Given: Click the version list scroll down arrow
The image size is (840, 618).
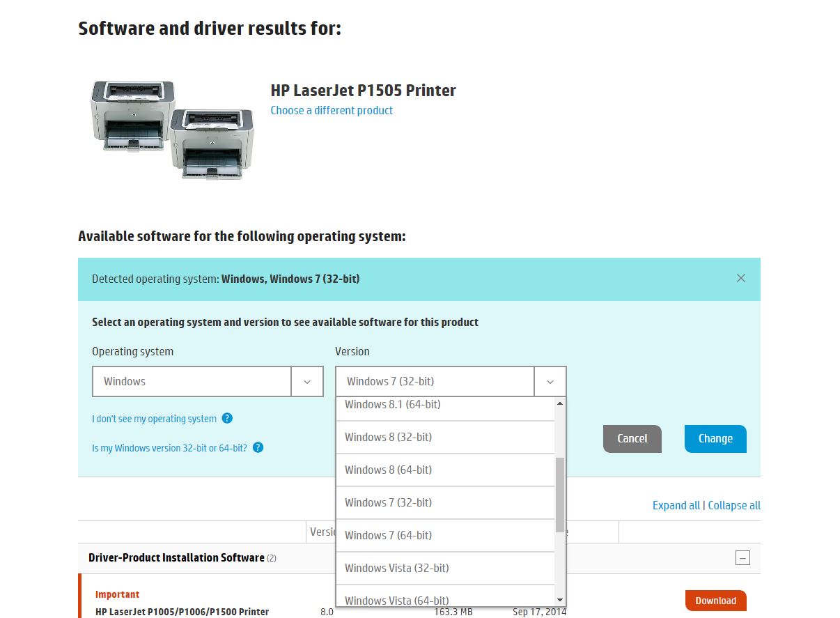Looking at the screenshot, I should [560, 600].
